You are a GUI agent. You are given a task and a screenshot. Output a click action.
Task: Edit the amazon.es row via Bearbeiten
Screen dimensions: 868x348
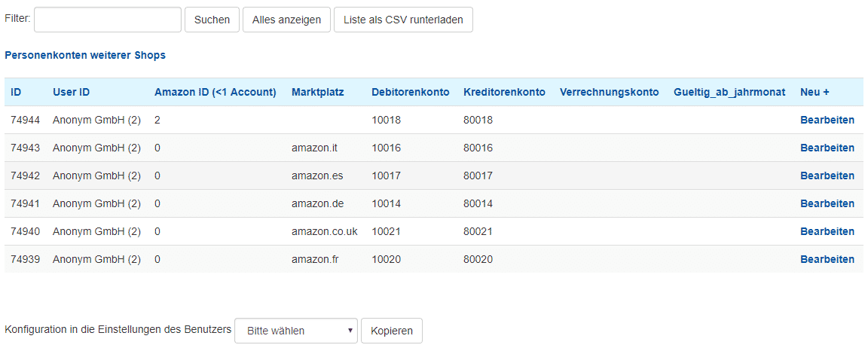[827, 176]
